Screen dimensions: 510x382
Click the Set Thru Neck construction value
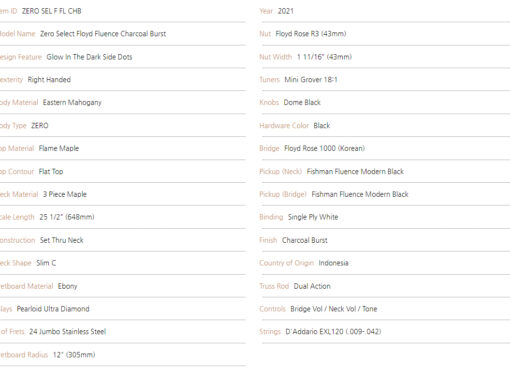click(x=62, y=240)
